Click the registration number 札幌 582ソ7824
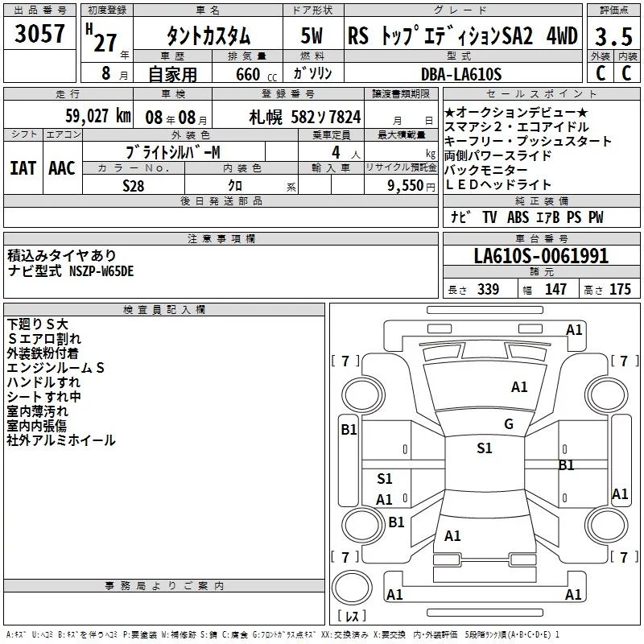The width and height of the screenshot is (644, 644). pos(305,117)
